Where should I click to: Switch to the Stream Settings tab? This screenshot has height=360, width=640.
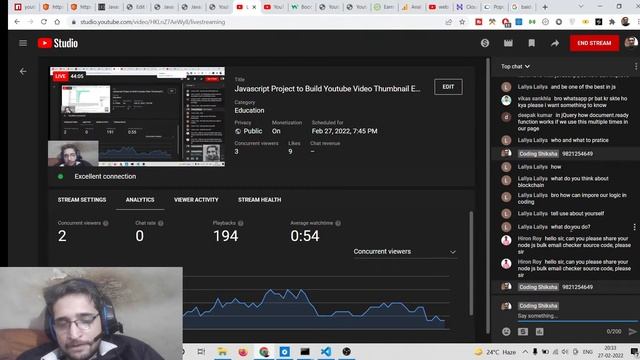click(x=82, y=200)
